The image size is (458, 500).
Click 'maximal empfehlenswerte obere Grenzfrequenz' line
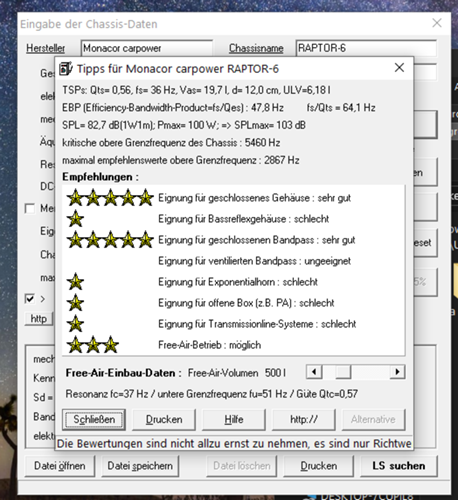(181, 160)
